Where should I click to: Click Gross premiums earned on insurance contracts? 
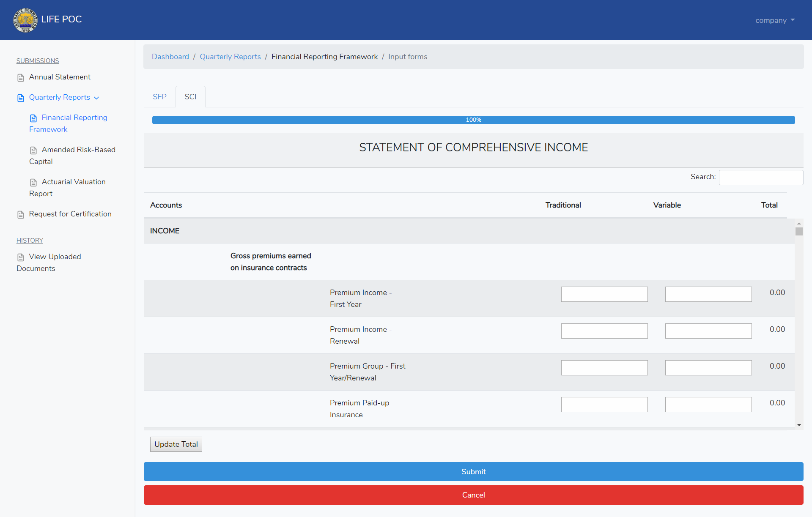(271, 262)
